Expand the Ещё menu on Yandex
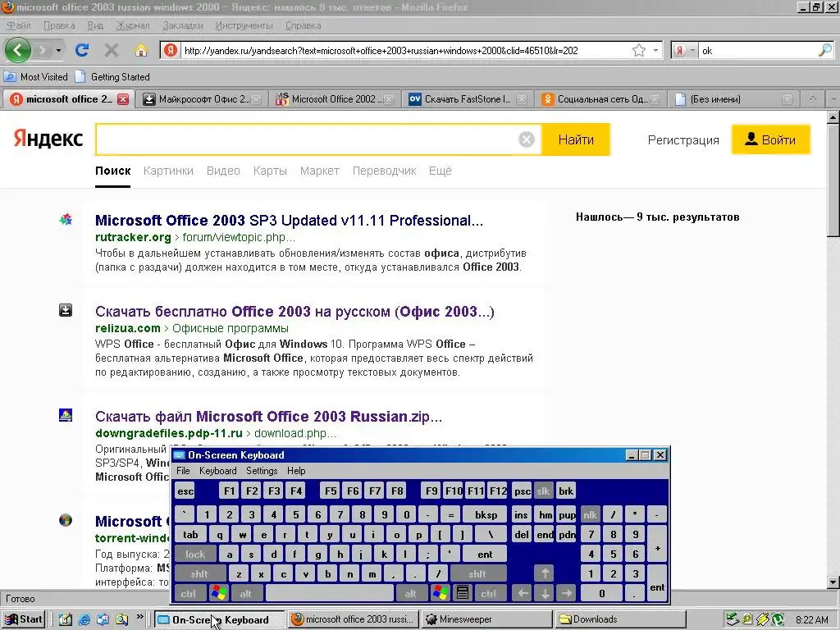840x630 pixels. pos(440,171)
